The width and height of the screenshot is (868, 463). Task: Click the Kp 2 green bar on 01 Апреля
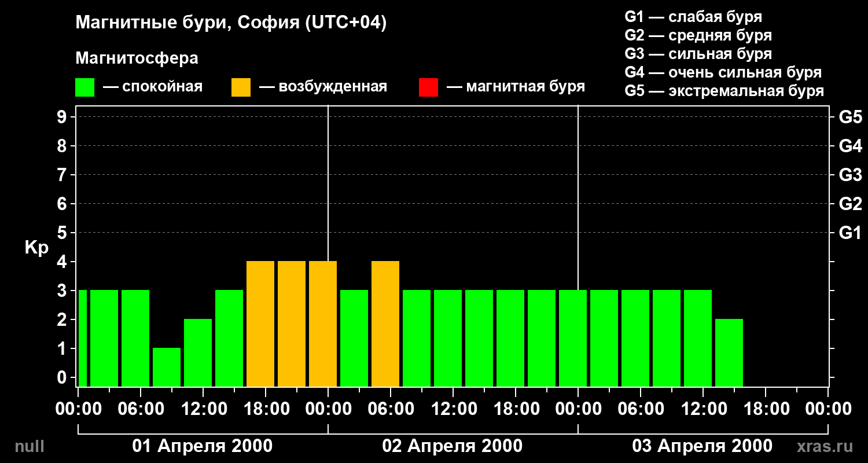tap(198, 352)
